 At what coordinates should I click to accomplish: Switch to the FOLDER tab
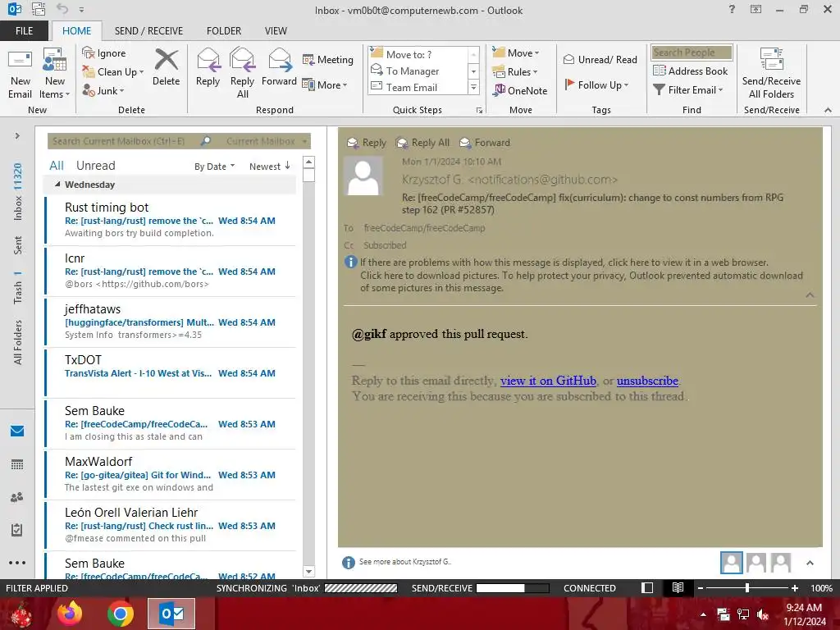click(224, 31)
